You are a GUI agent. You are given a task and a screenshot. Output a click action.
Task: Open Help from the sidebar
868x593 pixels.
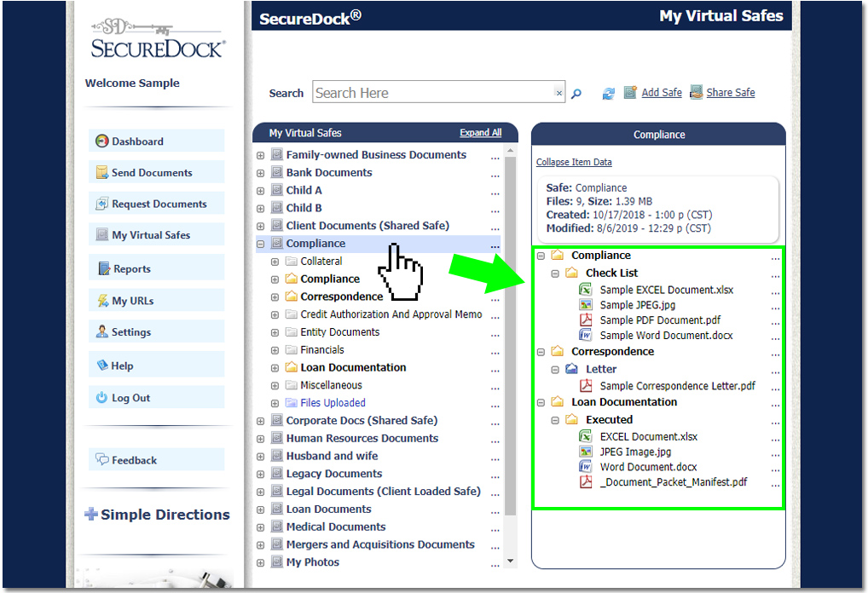tap(157, 366)
